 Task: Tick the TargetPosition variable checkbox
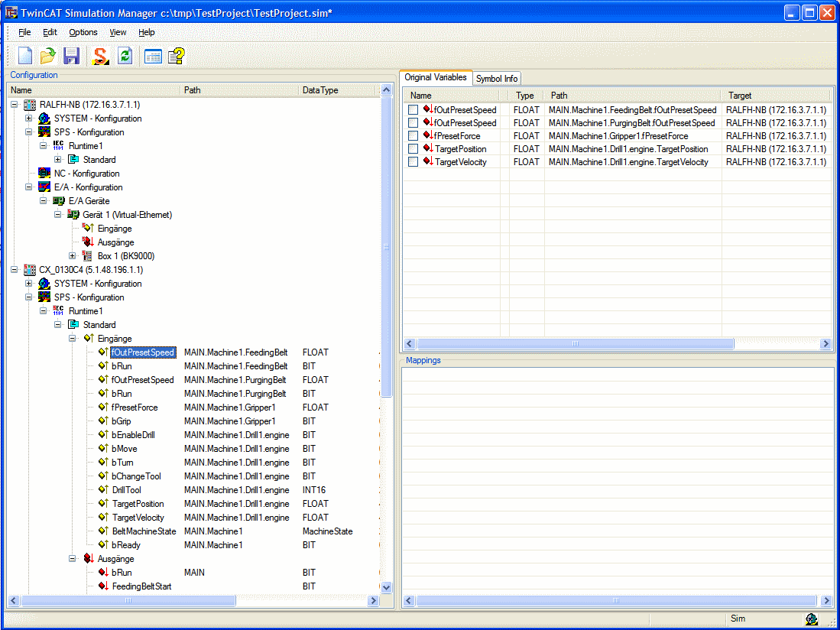(413, 149)
